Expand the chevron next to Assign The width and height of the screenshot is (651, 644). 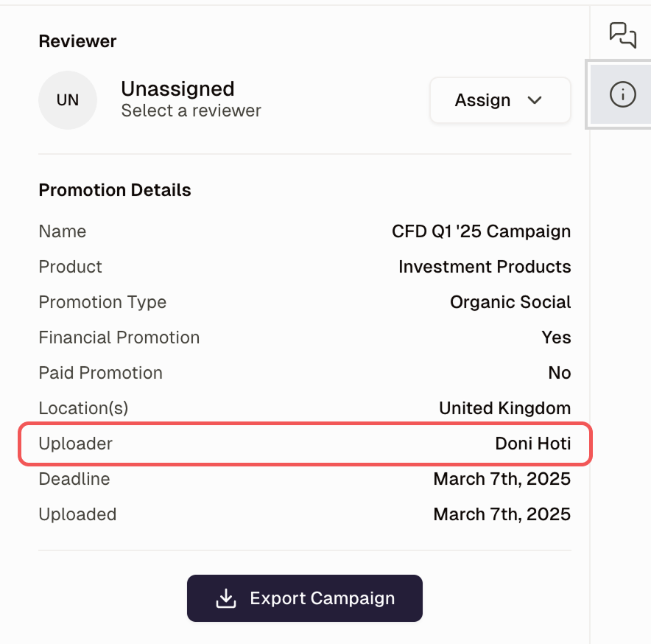(x=535, y=100)
